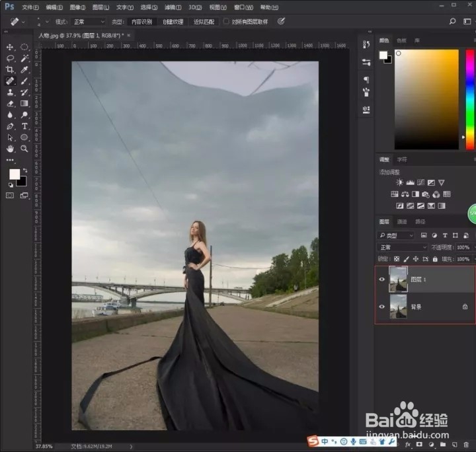Click the background color swatch in toolbar
This screenshot has height=452, width=476.
23,182
